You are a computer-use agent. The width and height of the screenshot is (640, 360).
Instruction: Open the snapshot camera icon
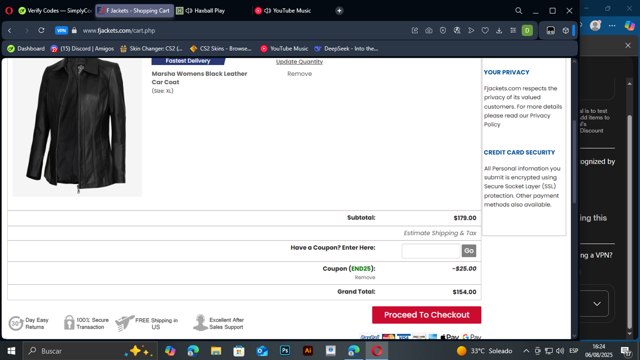(x=429, y=31)
